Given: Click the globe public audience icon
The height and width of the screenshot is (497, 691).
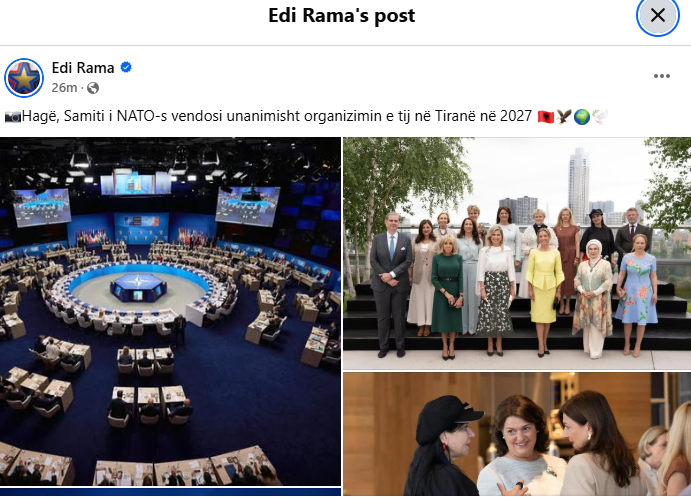Looking at the screenshot, I should [93, 88].
